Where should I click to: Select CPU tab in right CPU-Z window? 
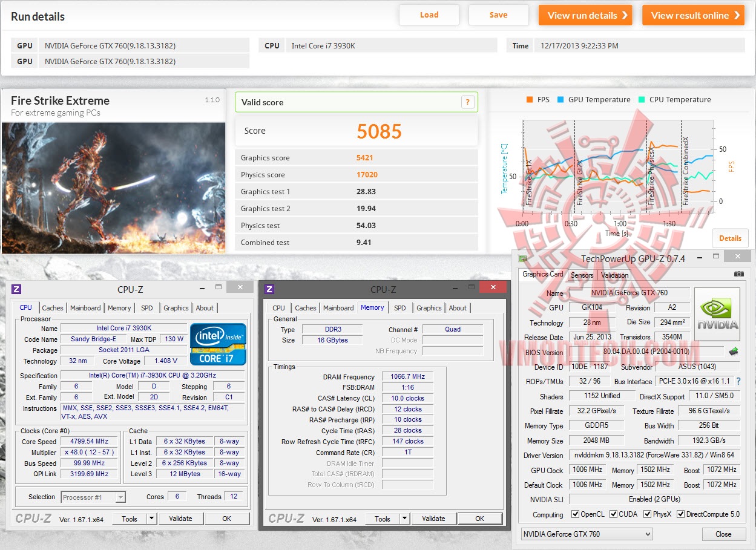(x=279, y=308)
